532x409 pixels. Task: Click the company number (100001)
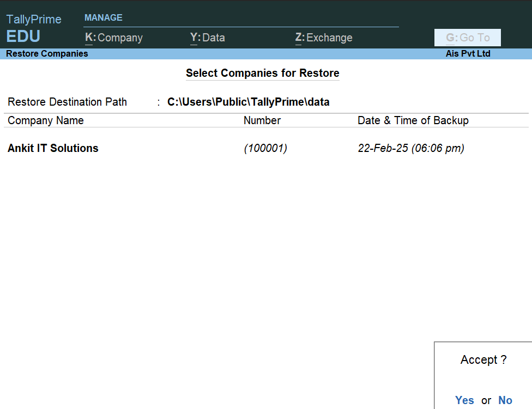click(x=265, y=148)
